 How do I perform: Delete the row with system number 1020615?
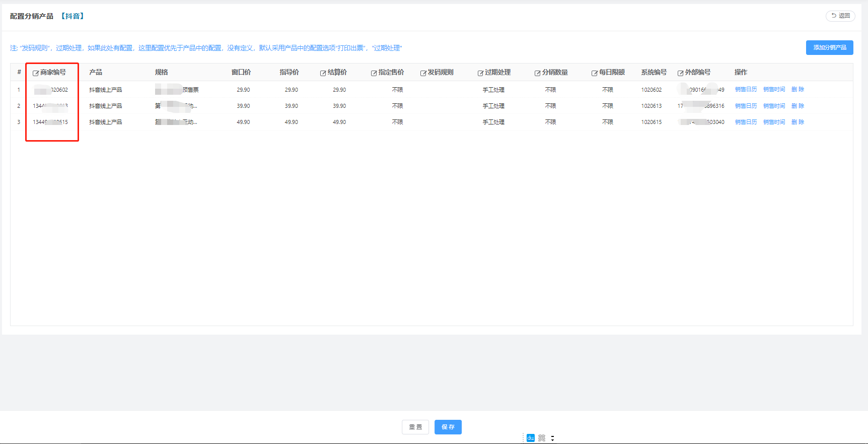tap(798, 122)
